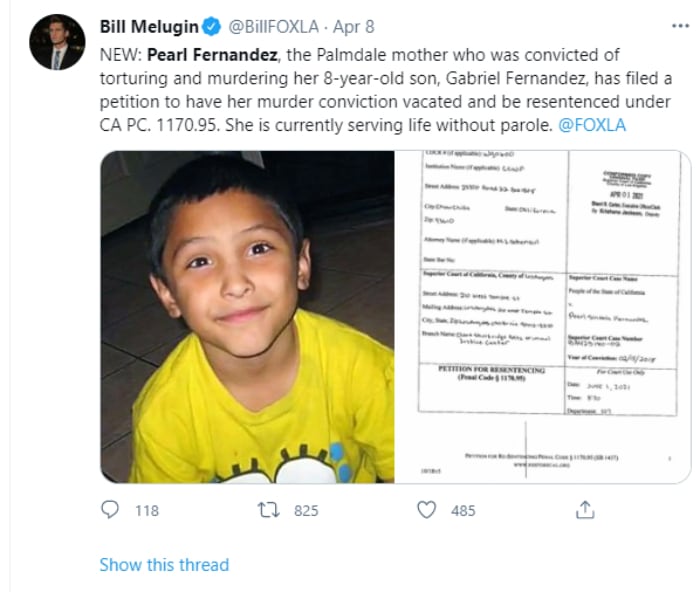Click the blue verified badge
Viewport: 700px width, 592px height.
(213, 27)
